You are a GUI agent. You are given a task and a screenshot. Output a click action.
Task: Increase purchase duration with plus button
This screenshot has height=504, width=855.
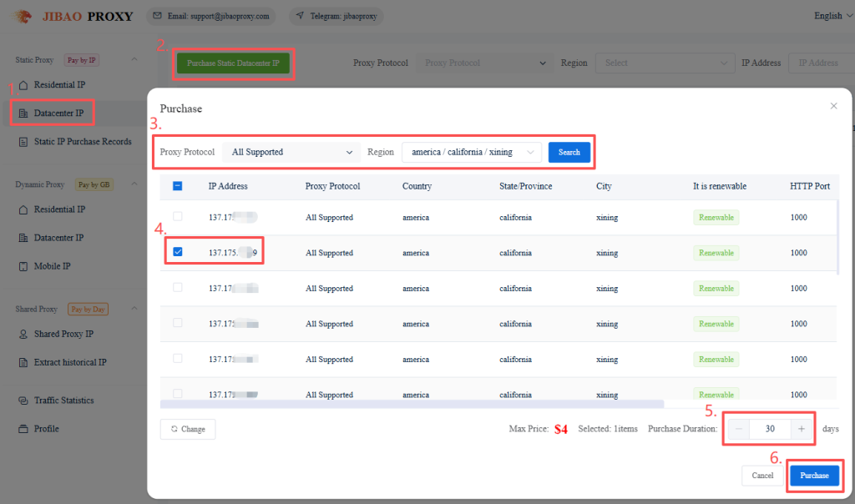pos(801,429)
